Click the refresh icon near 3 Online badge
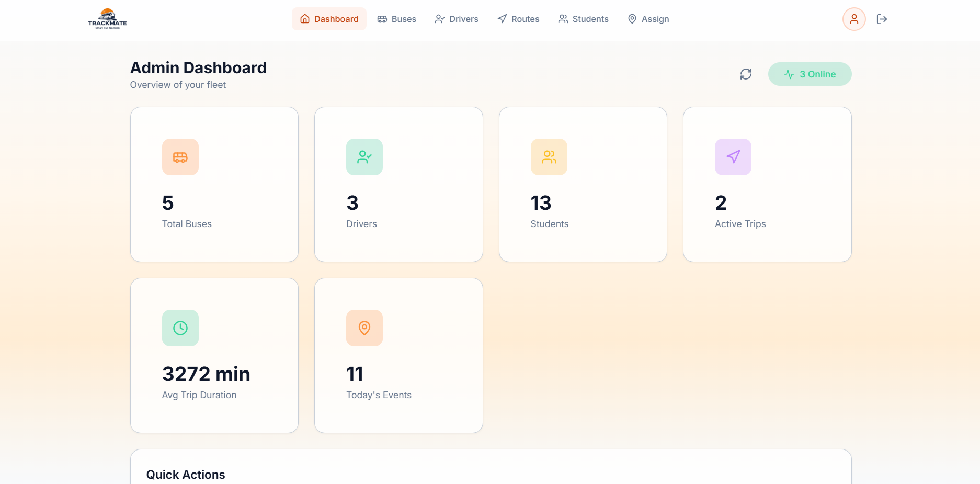Image resolution: width=980 pixels, height=484 pixels. click(746, 74)
